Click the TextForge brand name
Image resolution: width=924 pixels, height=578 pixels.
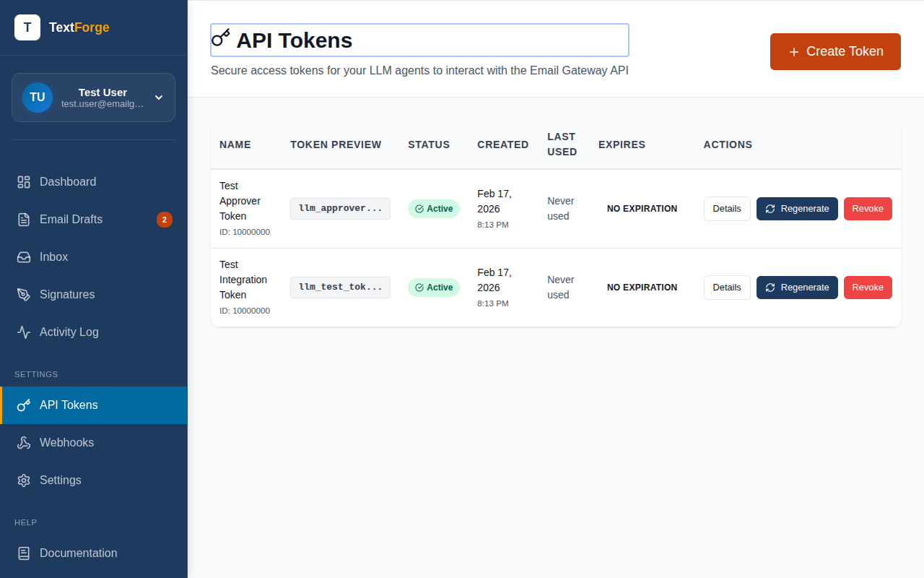[x=79, y=27]
